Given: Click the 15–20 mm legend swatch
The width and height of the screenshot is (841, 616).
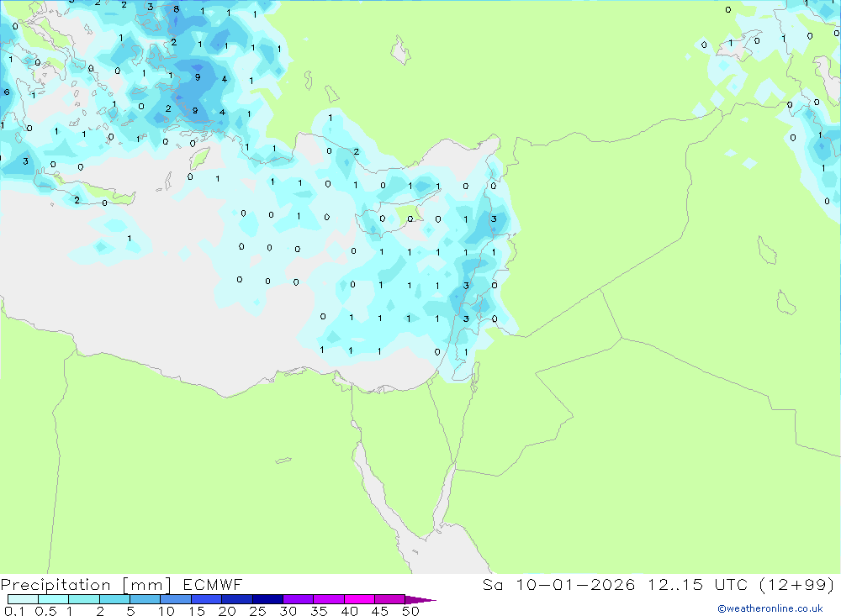Looking at the screenshot, I should (x=207, y=599).
